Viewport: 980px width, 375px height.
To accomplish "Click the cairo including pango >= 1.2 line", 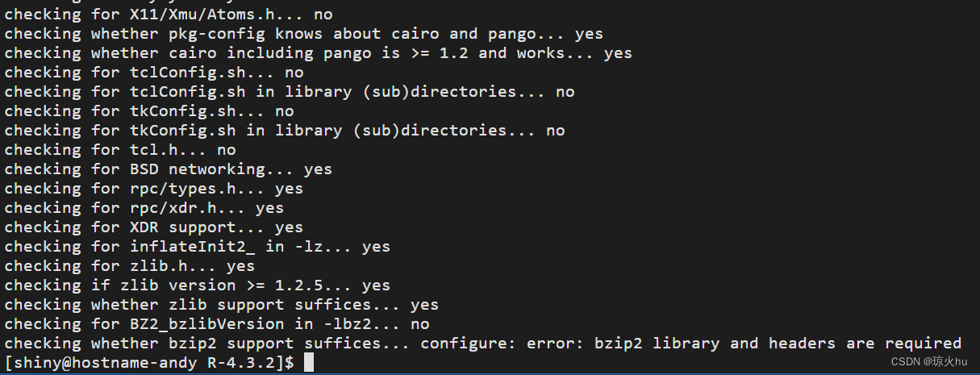I will (x=318, y=53).
